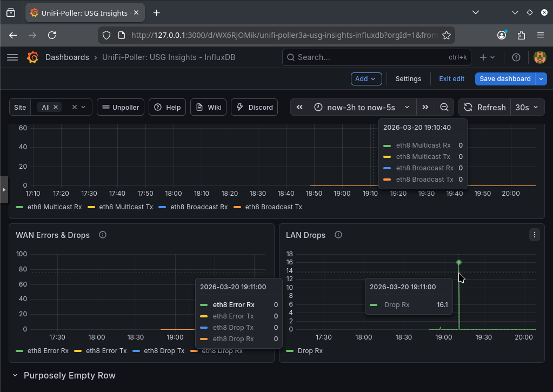This screenshot has width=553, height=392.
Task: Open the now-3h to now-5s time picker
Action: (361, 107)
